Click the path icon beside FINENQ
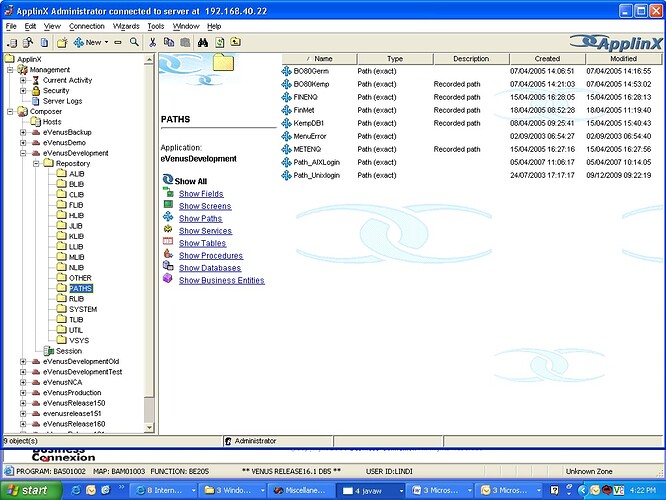 (286, 97)
